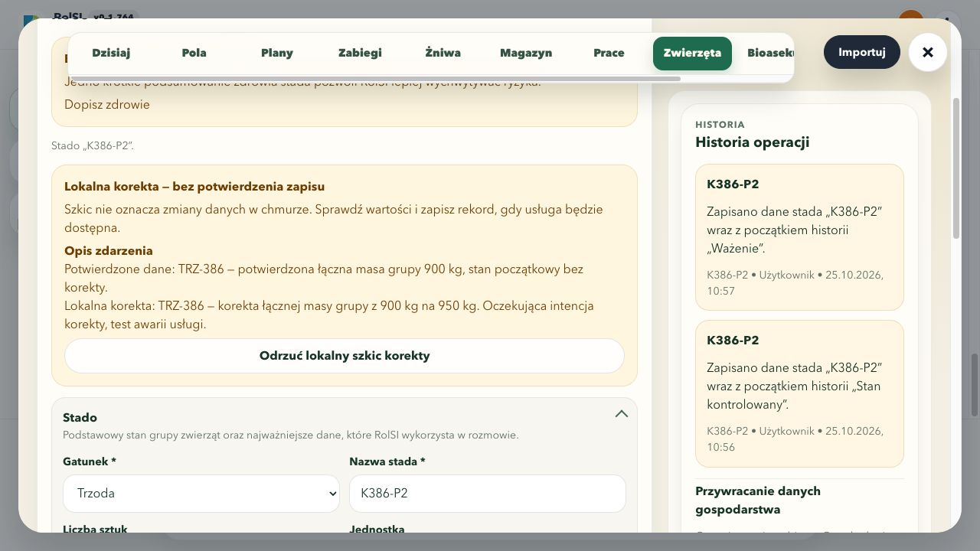This screenshot has width=980, height=551.
Task: Open the Magazyn tab
Action: (526, 53)
